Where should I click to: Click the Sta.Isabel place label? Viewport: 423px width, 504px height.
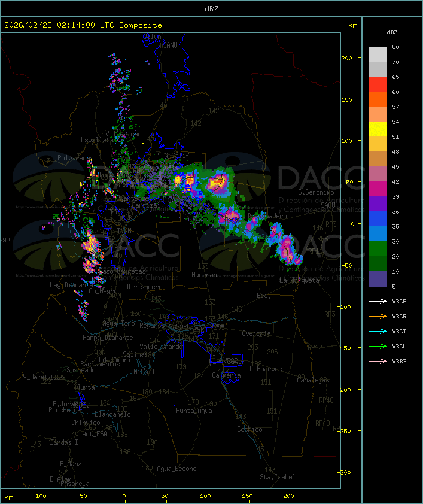click(x=278, y=477)
